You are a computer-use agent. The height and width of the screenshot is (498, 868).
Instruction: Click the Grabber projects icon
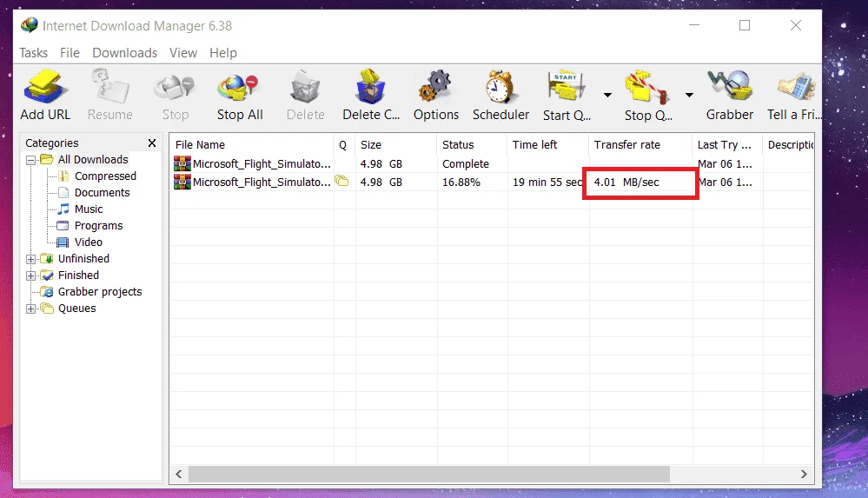click(x=48, y=292)
